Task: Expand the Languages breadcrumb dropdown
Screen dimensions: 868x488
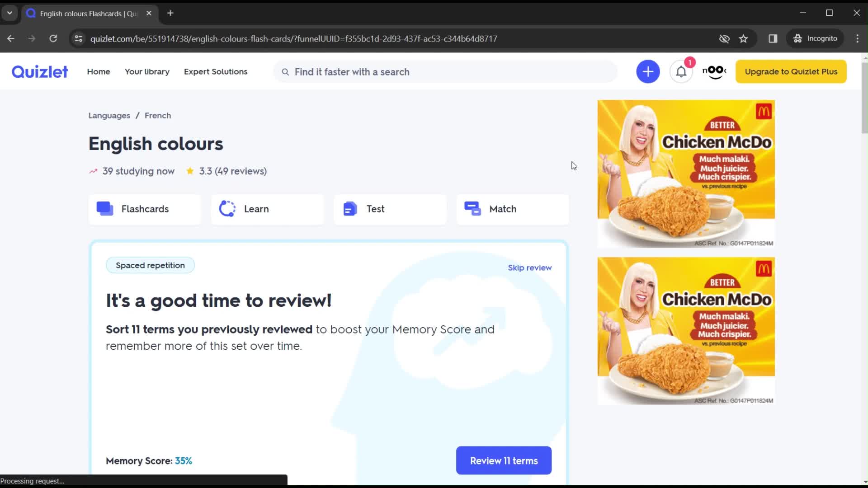Action: [109, 116]
